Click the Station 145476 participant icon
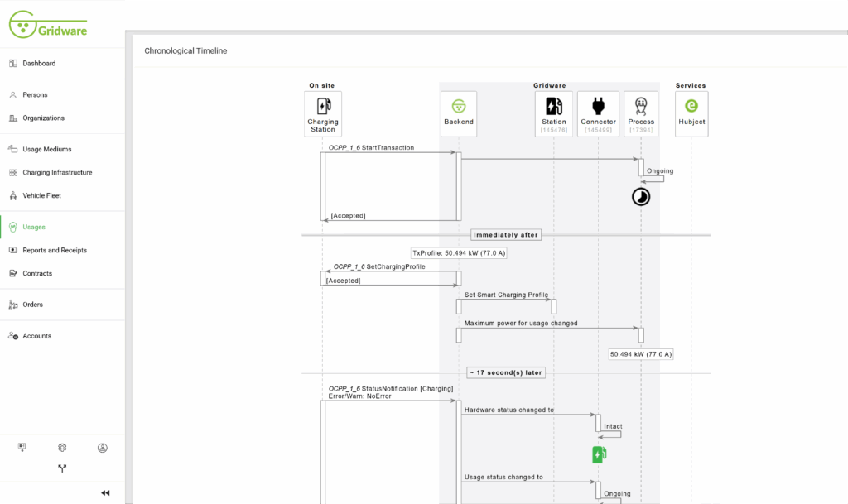 [x=554, y=106]
